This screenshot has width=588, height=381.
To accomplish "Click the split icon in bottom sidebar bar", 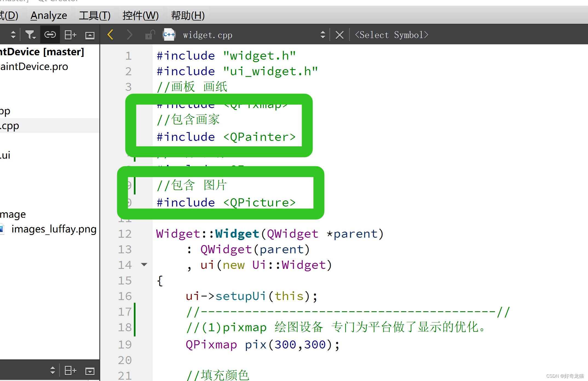I will 70,371.
